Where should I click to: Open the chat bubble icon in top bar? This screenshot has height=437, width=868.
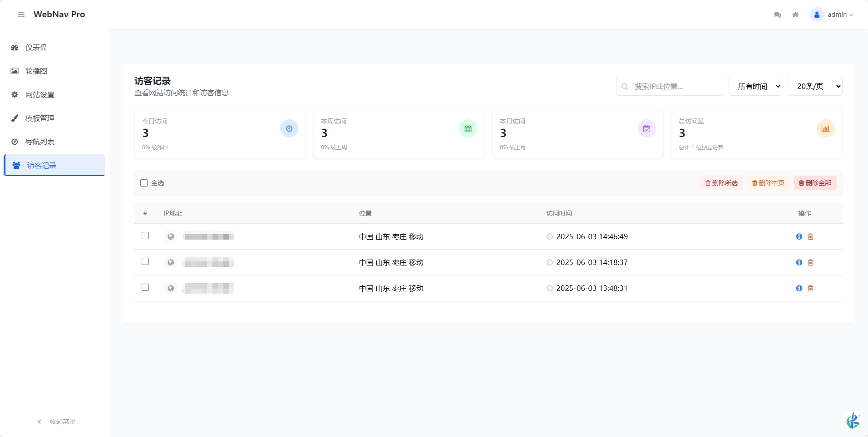(x=777, y=14)
